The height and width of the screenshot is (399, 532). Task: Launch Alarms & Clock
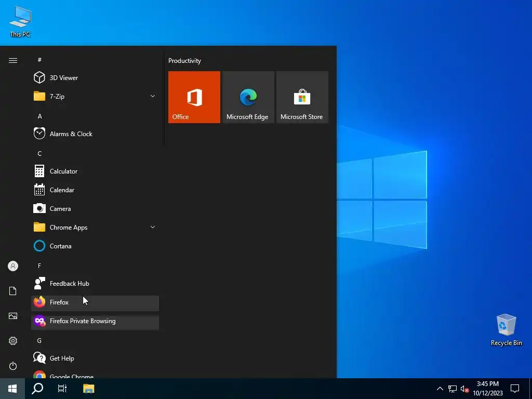point(95,134)
